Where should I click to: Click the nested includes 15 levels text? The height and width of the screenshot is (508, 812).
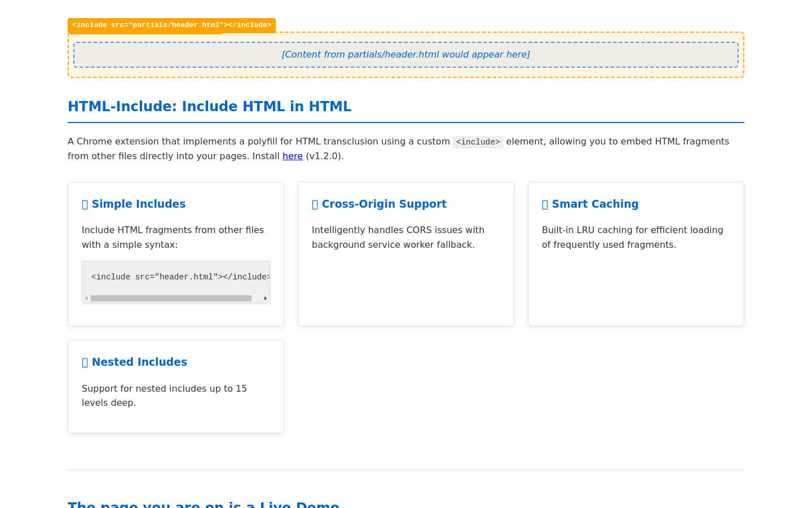[x=165, y=396]
